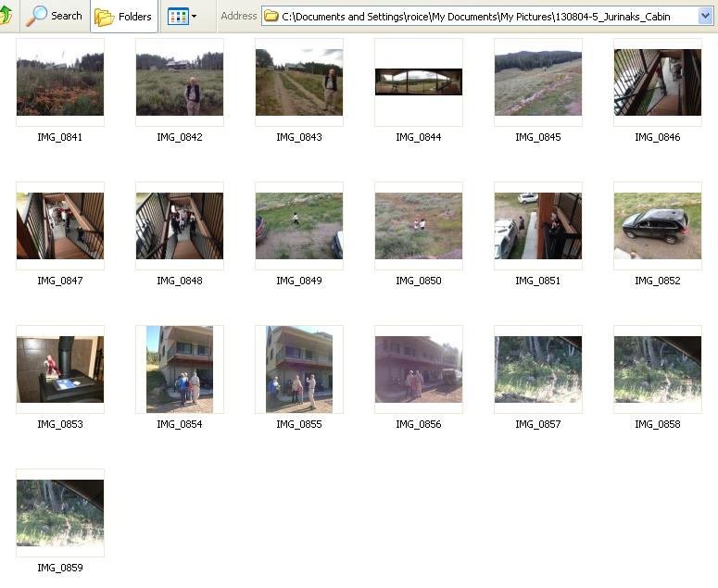
Task: Select the IMG_0852 black SUV thumbnail
Action: pyautogui.click(x=658, y=226)
